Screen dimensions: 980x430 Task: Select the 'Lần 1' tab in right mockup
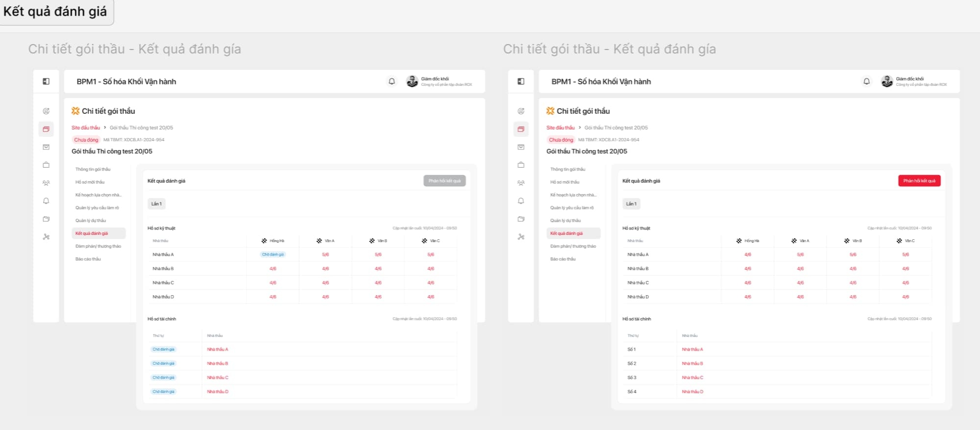[631, 204]
